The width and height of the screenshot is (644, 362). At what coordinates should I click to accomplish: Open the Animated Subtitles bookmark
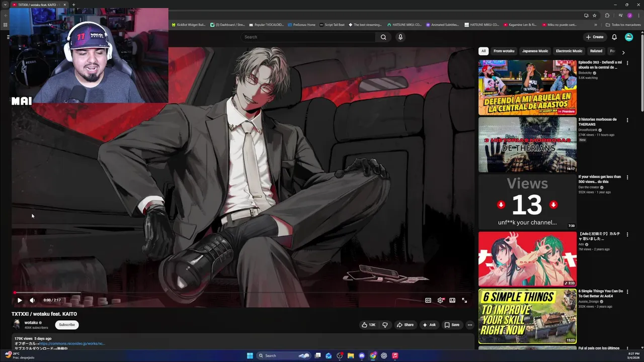point(443,25)
